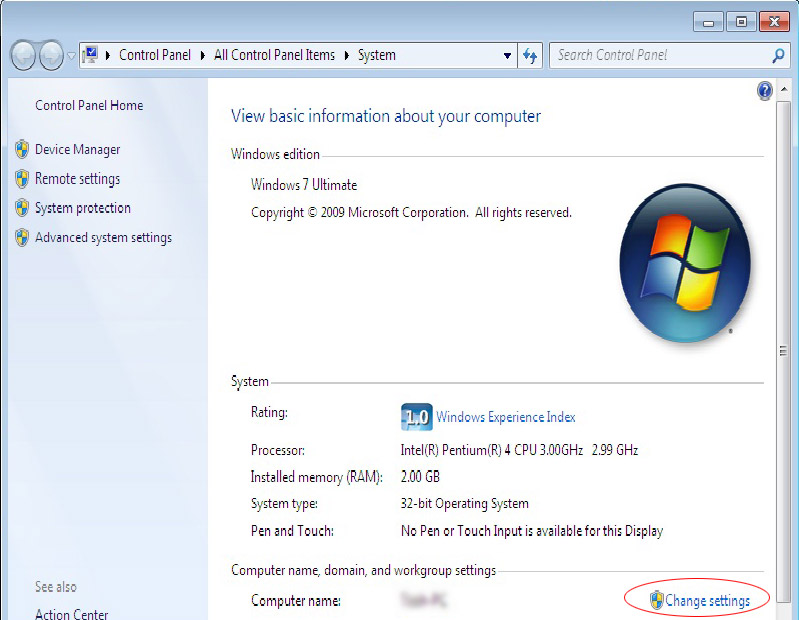Click the magnifier search icon
Image resolution: width=799 pixels, height=620 pixels.
click(x=778, y=55)
